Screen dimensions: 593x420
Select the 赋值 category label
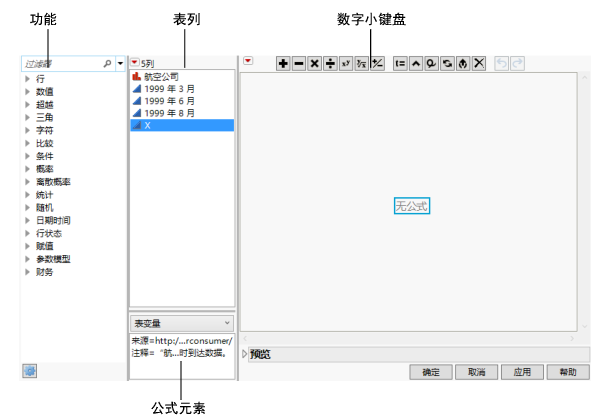pyautogui.click(x=45, y=246)
